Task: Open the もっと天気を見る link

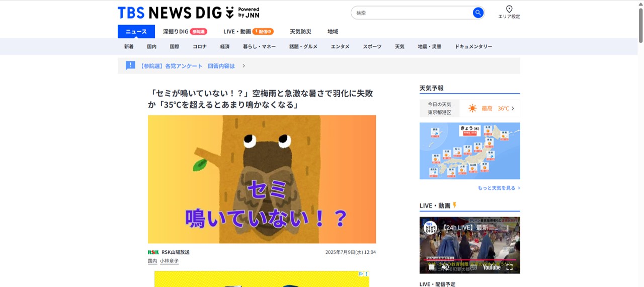Action: click(x=499, y=188)
